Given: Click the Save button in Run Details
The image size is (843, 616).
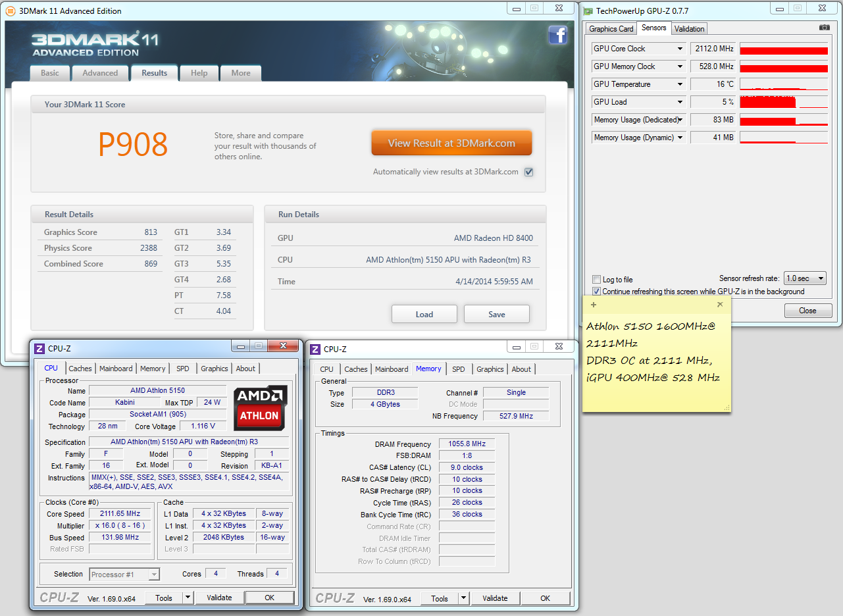Looking at the screenshot, I should (x=497, y=314).
